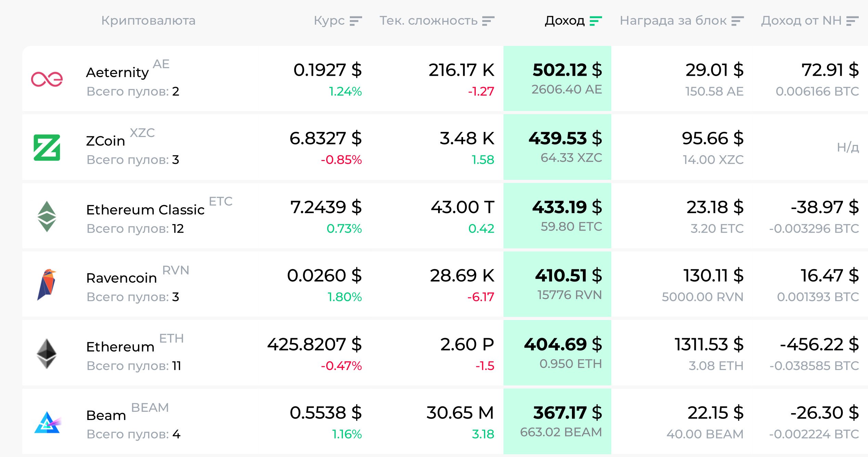The image size is (868, 457).
Task: Click 'Всего пулов: 12' under Ethereum Classic
Action: 135,228
